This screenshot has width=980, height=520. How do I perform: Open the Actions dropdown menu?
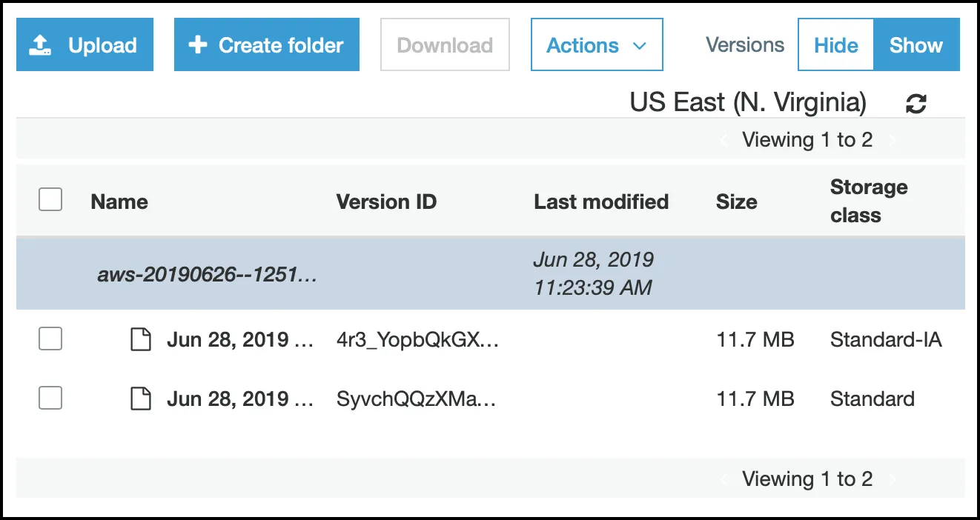pos(596,45)
